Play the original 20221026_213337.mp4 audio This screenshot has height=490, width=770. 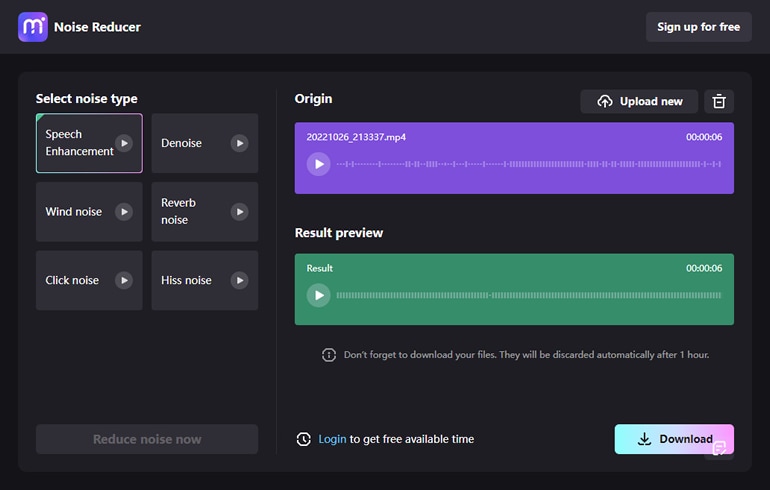point(318,164)
